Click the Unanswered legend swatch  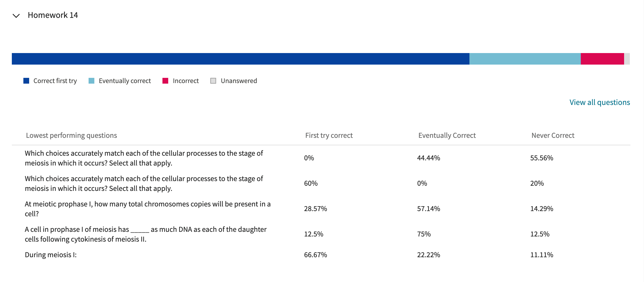tap(213, 81)
